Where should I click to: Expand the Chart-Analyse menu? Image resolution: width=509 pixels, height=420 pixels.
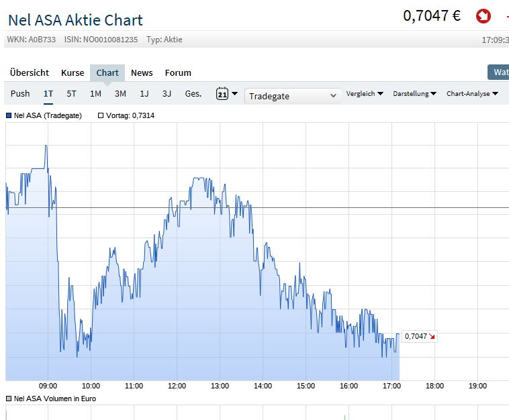472,94
